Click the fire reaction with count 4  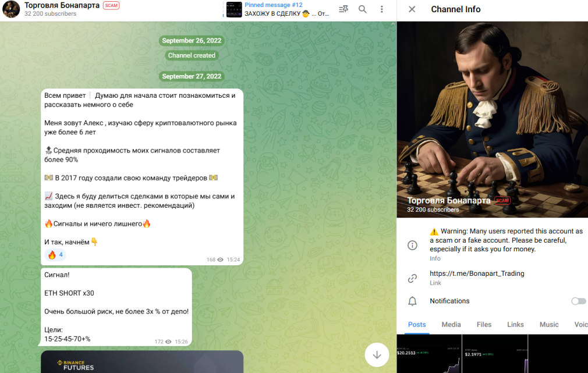(55, 255)
